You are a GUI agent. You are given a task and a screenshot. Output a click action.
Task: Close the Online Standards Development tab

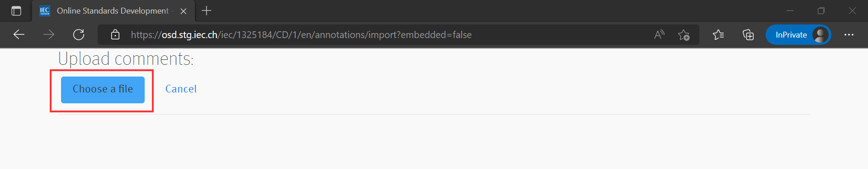[184, 11]
